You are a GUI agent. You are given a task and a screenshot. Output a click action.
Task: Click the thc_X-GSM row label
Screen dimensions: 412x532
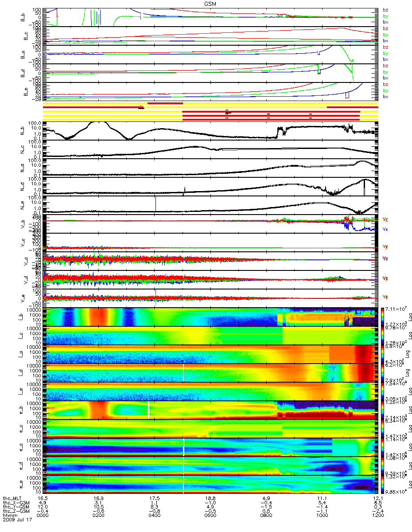[16, 502]
